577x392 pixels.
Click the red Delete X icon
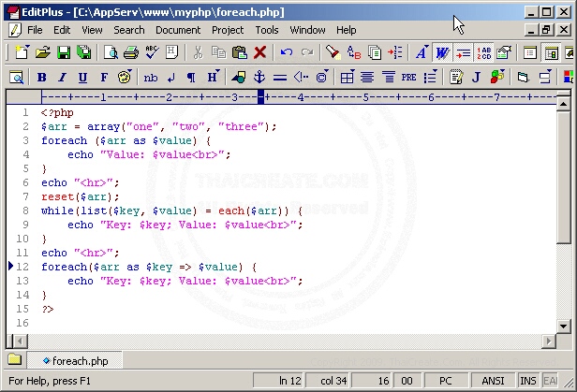tap(260, 53)
